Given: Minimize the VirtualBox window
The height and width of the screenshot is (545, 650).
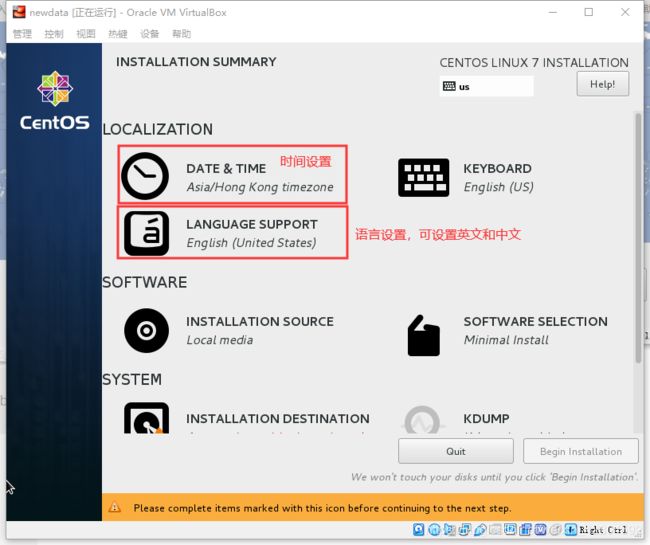Looking at the screenshot, I should click(x=552, y=12).
